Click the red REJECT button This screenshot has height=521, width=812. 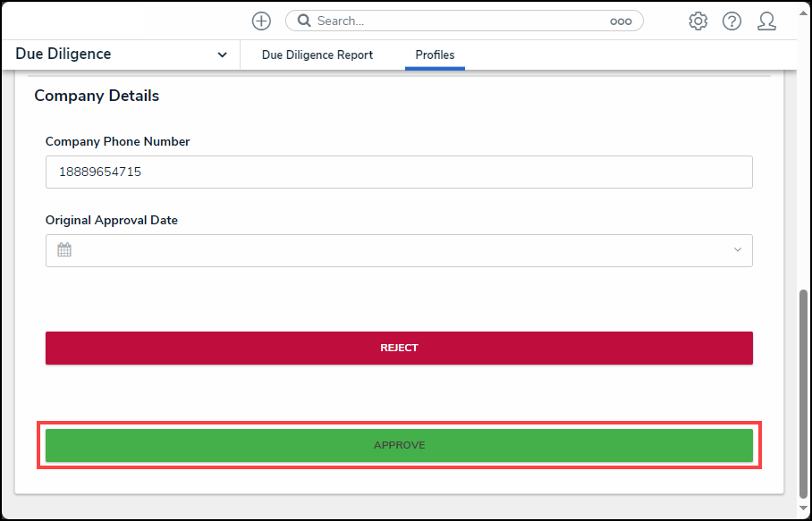[399, 349]
